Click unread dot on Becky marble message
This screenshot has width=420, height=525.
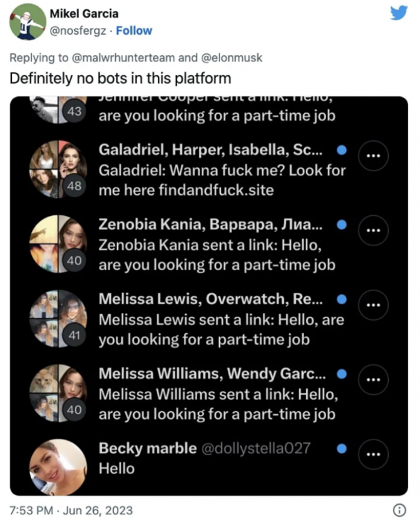coord(342,449)
